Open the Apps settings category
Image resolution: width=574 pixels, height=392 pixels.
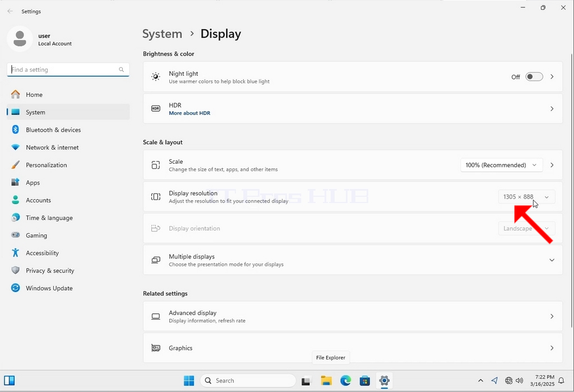68,182
